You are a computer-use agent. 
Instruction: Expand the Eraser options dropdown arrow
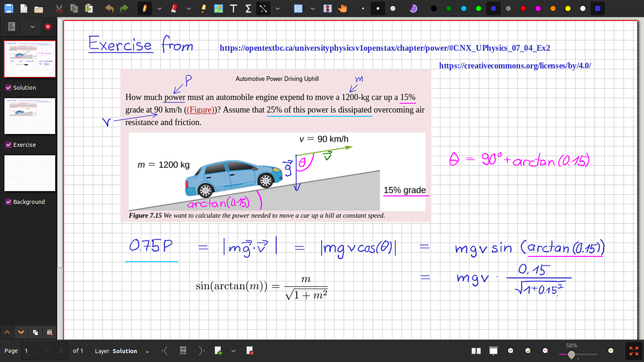click(x=188, y=9)
